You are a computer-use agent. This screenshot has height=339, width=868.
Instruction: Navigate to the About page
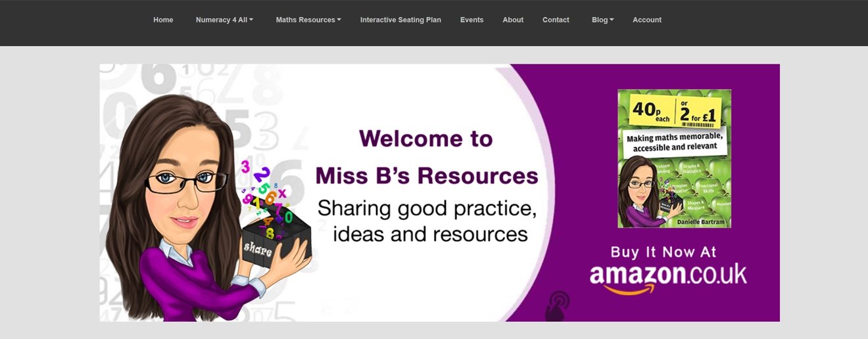coord(513,20)
